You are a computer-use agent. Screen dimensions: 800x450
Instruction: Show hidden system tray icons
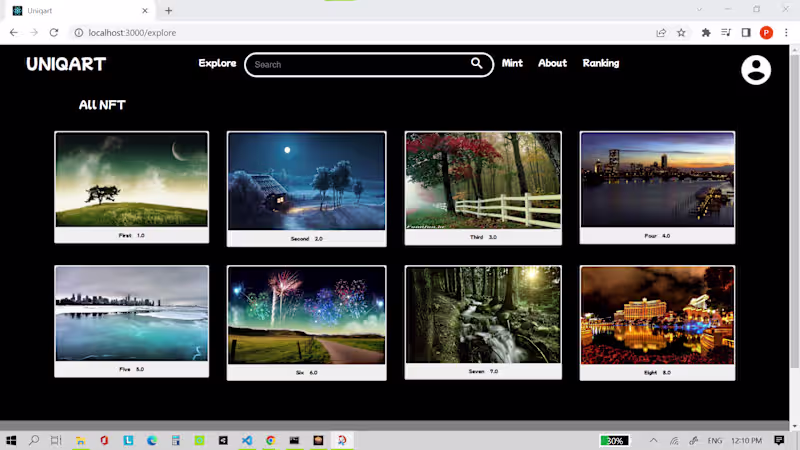point(654,440)
